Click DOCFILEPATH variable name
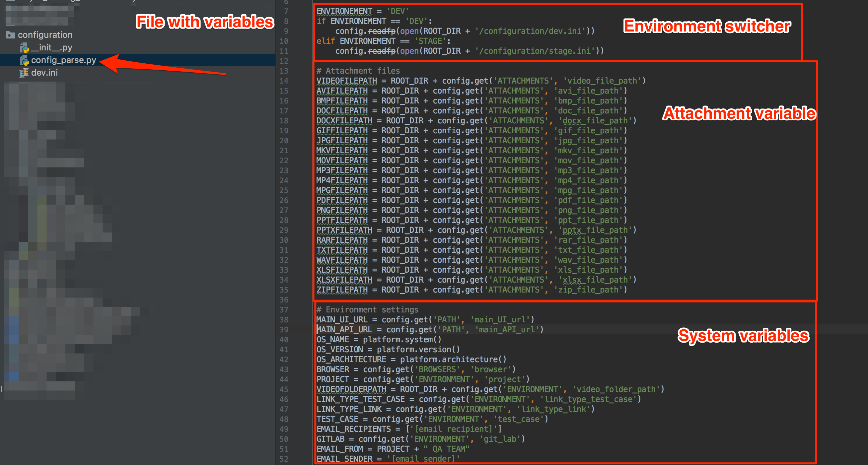 click(x=342, y=110)
